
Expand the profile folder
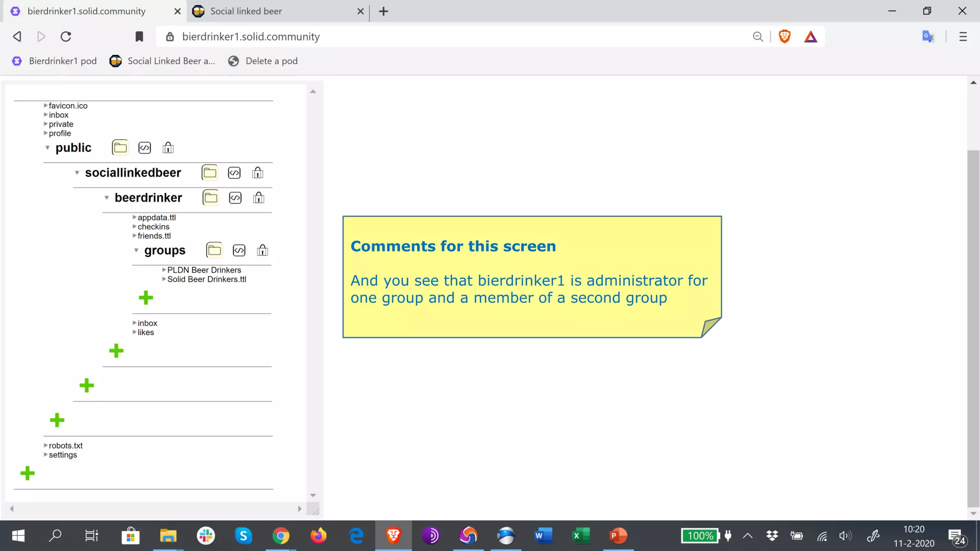click(46, 133)
